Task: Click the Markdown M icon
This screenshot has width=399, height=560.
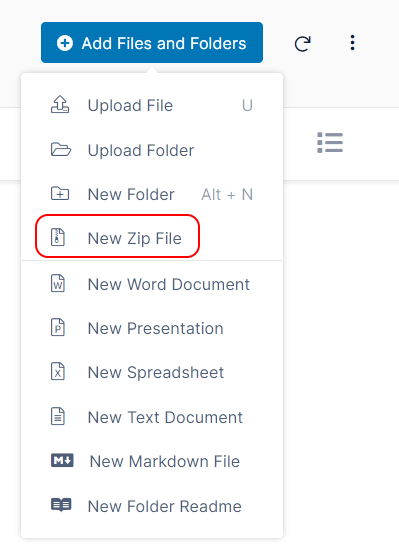Action: (x=62, y=461)
